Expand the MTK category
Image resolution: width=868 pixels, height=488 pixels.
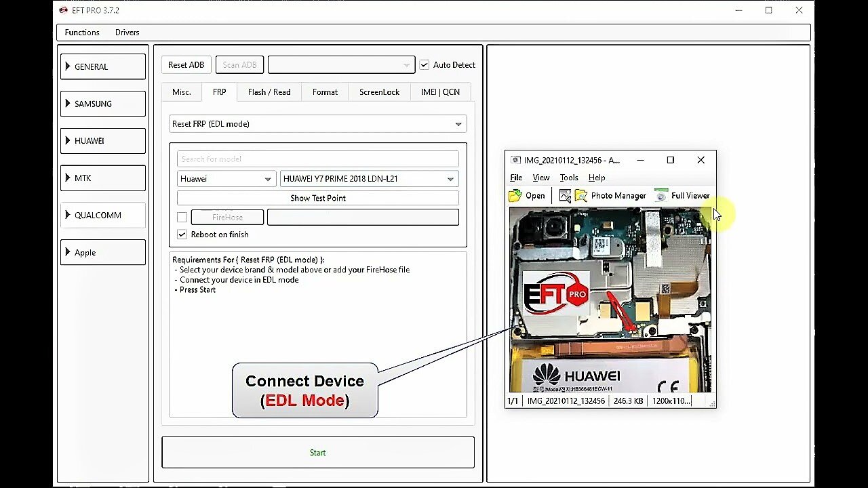click(x=103, y=178)
